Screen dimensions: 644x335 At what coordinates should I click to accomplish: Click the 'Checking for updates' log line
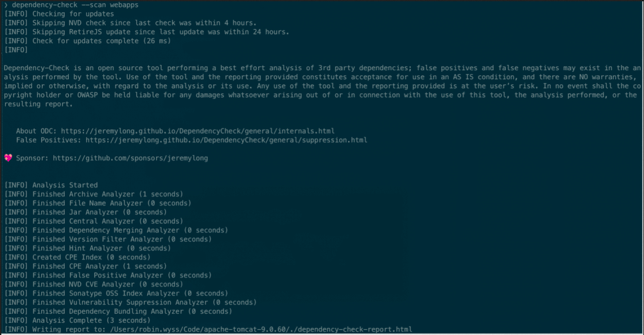click(x=59, y=14)
